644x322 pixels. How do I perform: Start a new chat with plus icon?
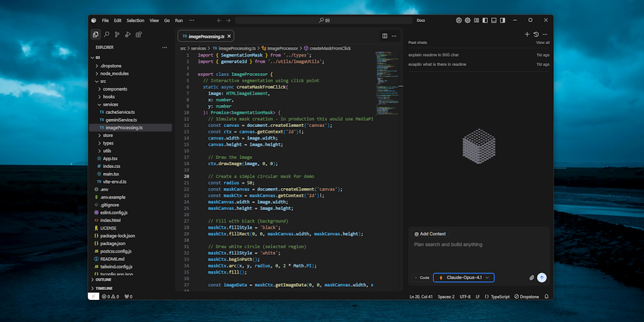tap(527, 35)
